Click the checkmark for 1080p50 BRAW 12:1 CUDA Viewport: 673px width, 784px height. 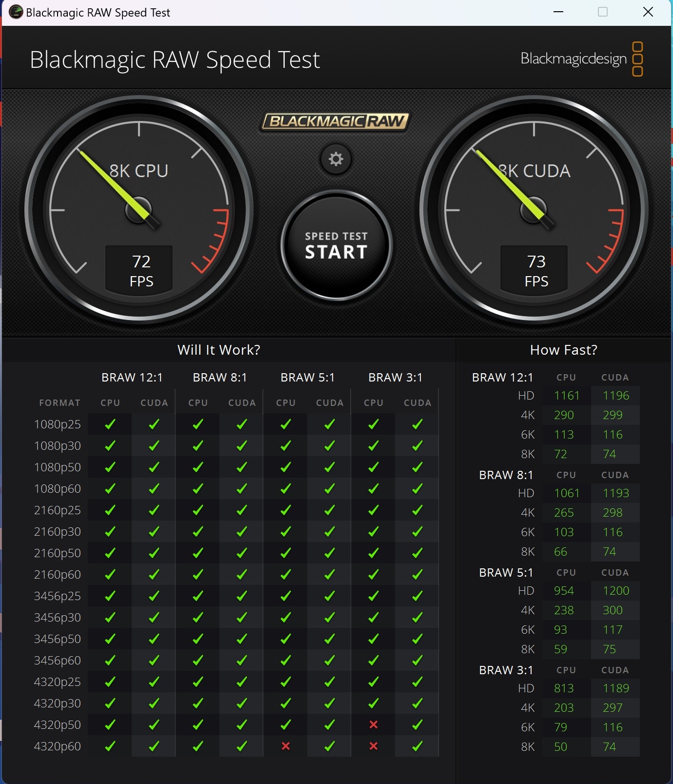[154, 467]
